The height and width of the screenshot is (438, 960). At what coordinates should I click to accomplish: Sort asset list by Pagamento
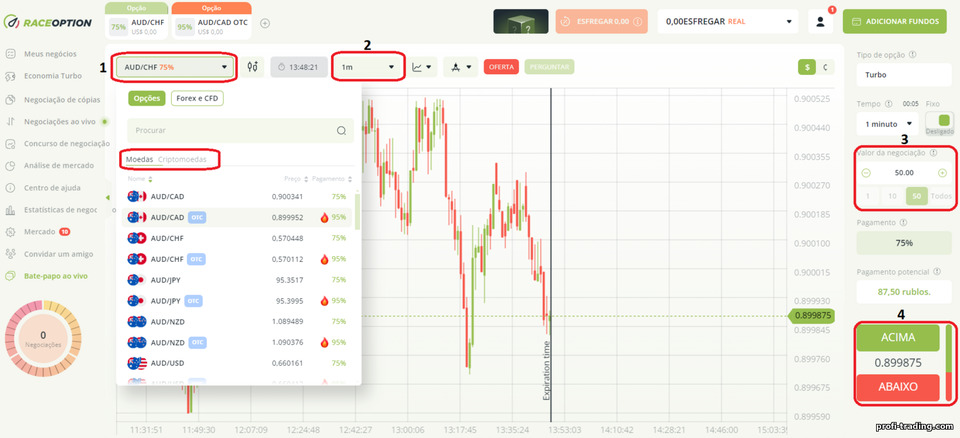(332, 179)
